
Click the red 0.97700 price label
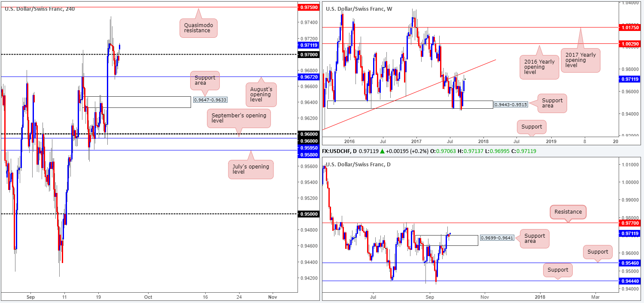click(x=630, y=223)
